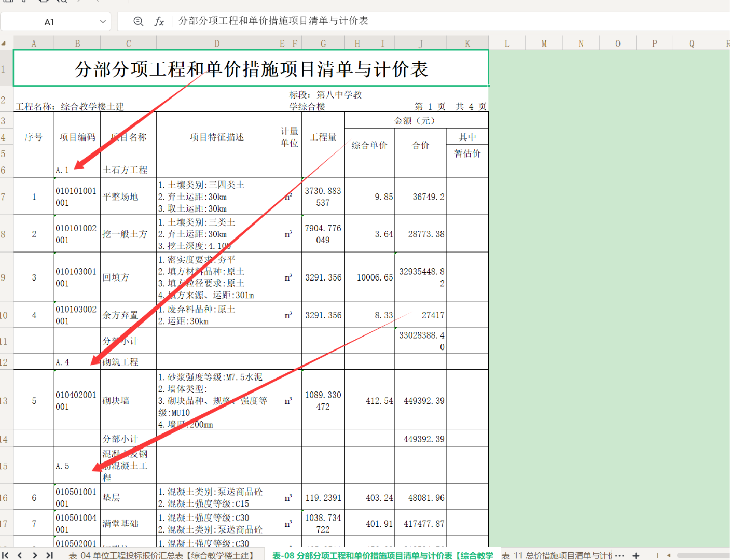The height and width of the screenshot is (560, 730).
Task: Click the 标段: 第八中学教学综合楼 cell
Action: tap(325, 101)
